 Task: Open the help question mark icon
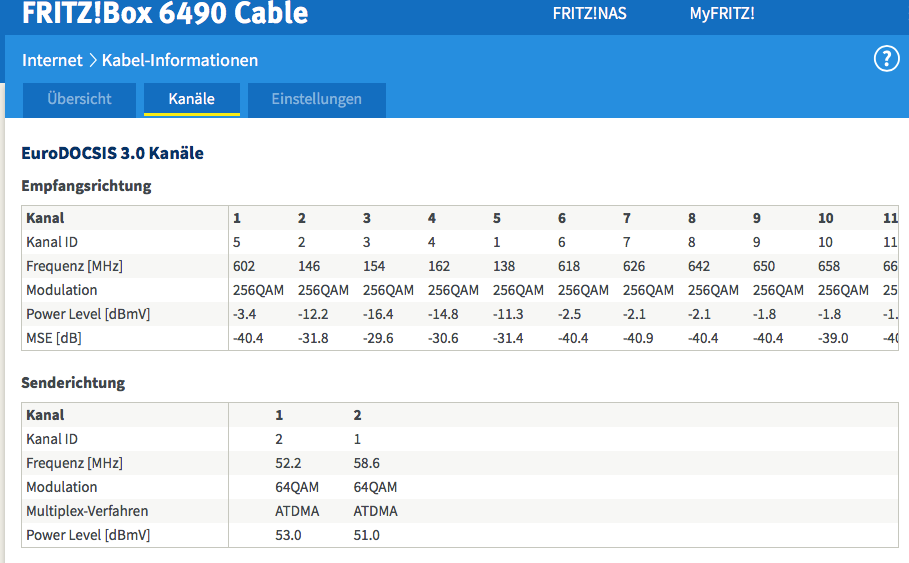point(886,59)
